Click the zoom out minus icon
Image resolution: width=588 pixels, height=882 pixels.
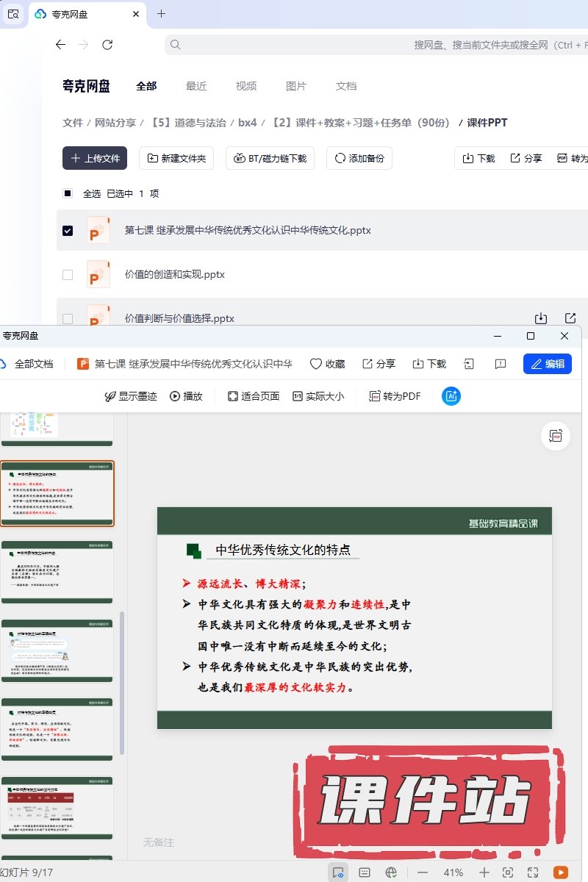(x=423, y=872)
